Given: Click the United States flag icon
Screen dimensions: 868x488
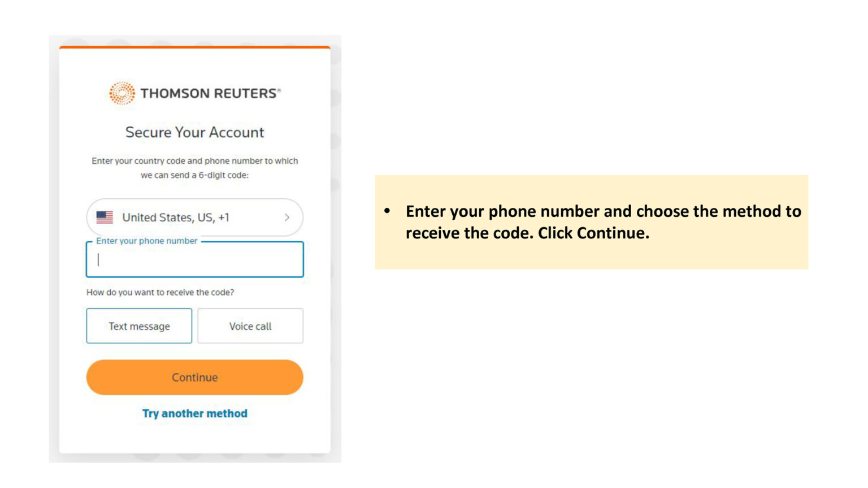Looking at the screenshot, I should [x=105, y=217].
